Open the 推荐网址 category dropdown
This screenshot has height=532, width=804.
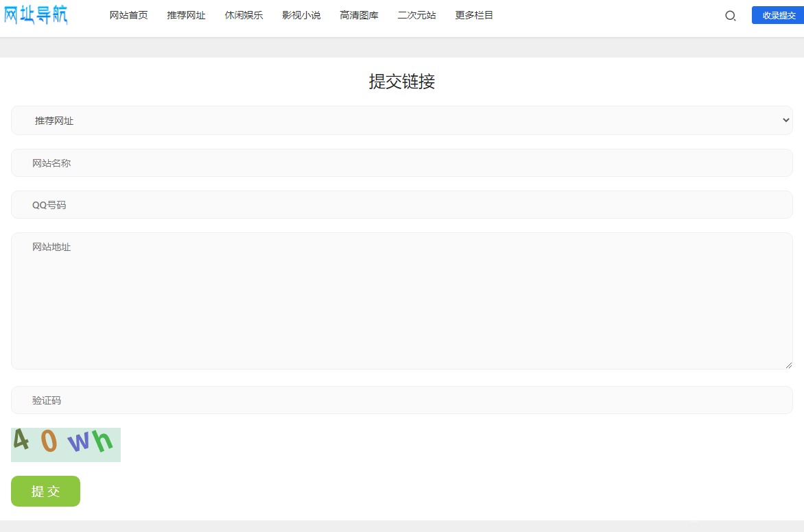click(401, 121)
